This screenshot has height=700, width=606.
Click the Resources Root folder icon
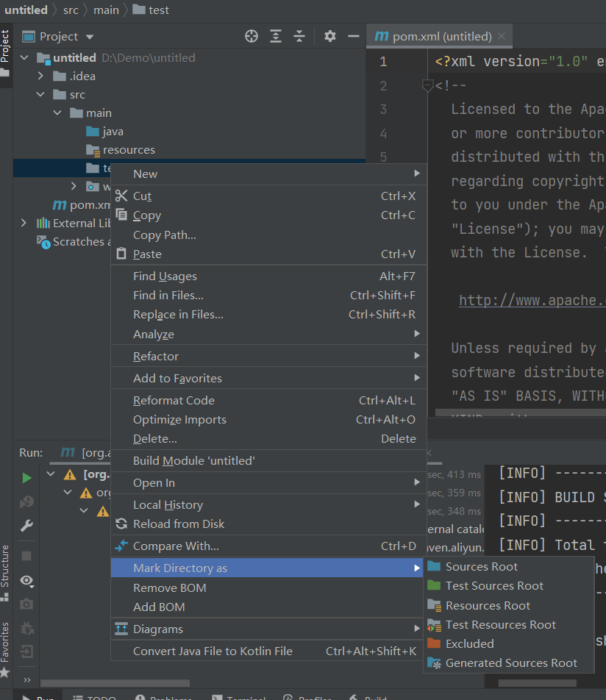click(x=434, y=605)
